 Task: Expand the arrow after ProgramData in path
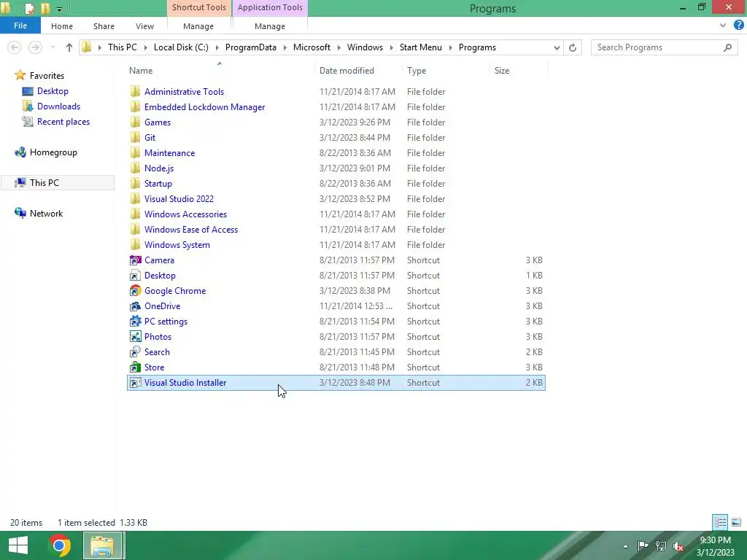[x=285, y=47]
